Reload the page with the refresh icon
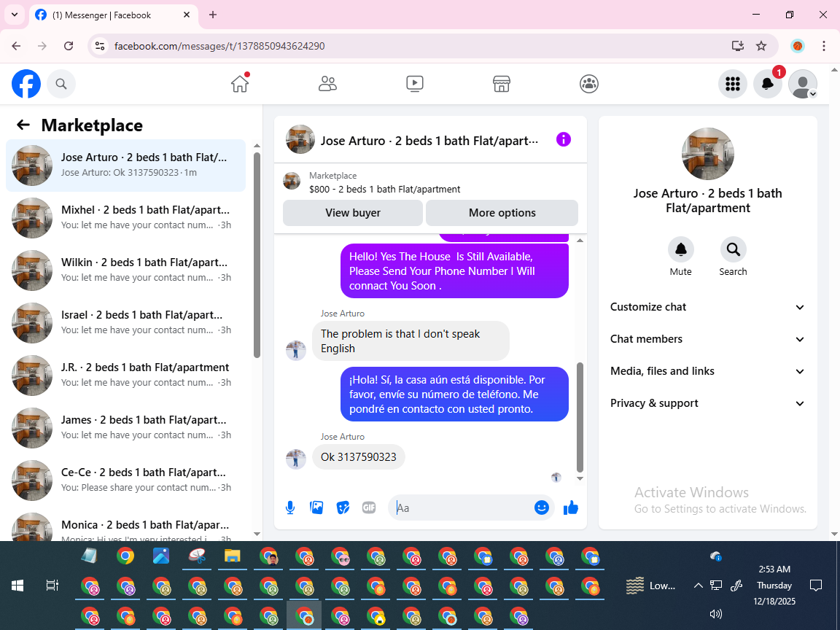Screen dimensions: 840x630 point(69,46)
